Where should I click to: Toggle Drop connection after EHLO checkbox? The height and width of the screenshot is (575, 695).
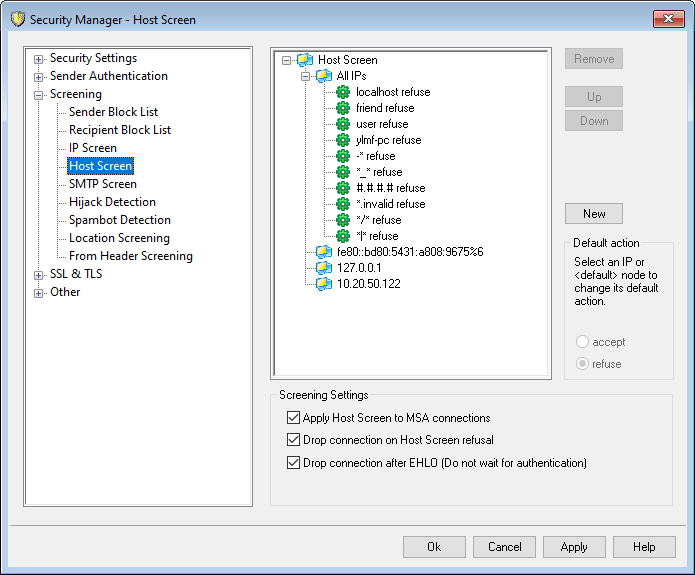click(293, 463)
